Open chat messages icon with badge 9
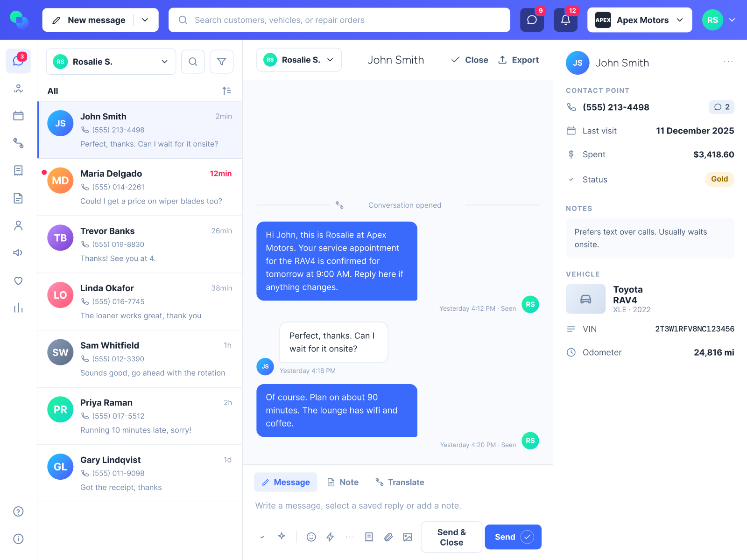This screenshot has height=560, width=747. [532, 20]
